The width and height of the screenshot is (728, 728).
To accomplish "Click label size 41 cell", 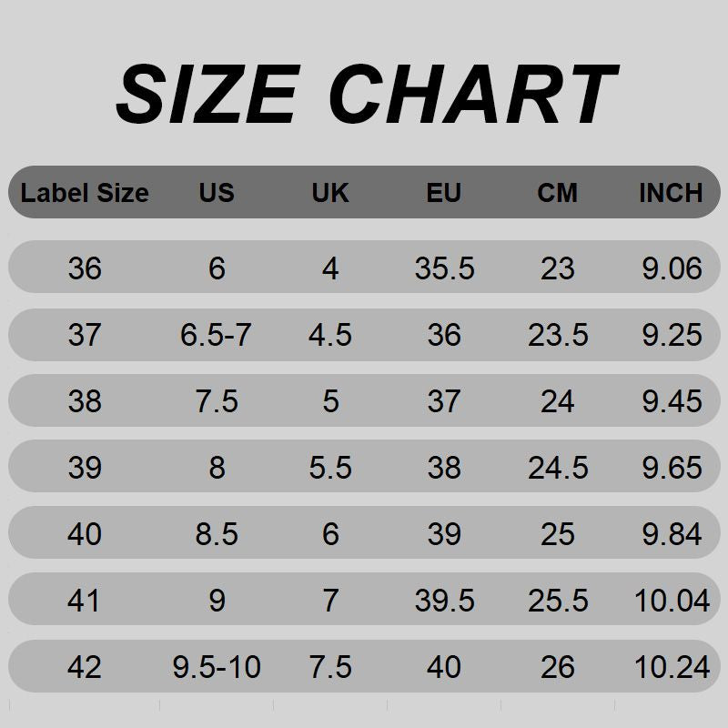I will (x=85, y=601).
